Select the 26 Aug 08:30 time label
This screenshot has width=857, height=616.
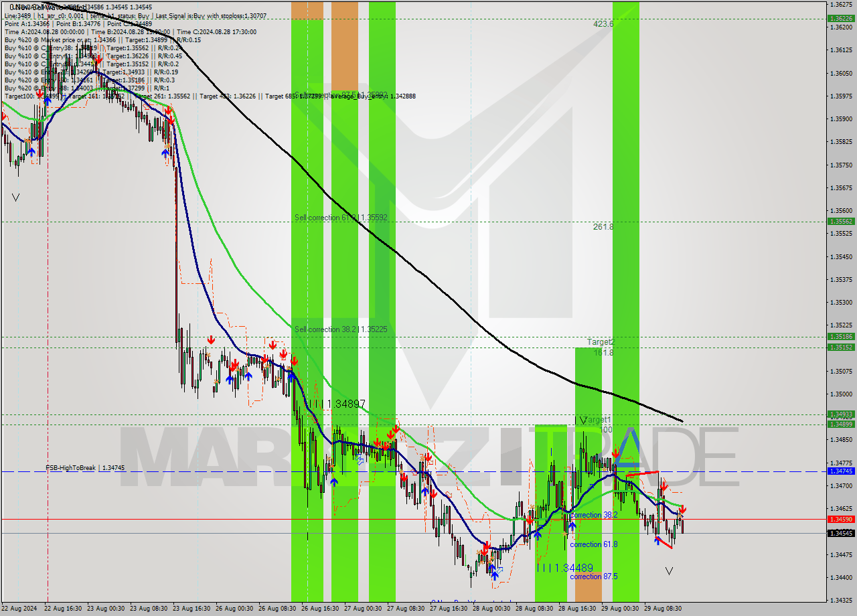pyautogui.click(x=277, y=609)
